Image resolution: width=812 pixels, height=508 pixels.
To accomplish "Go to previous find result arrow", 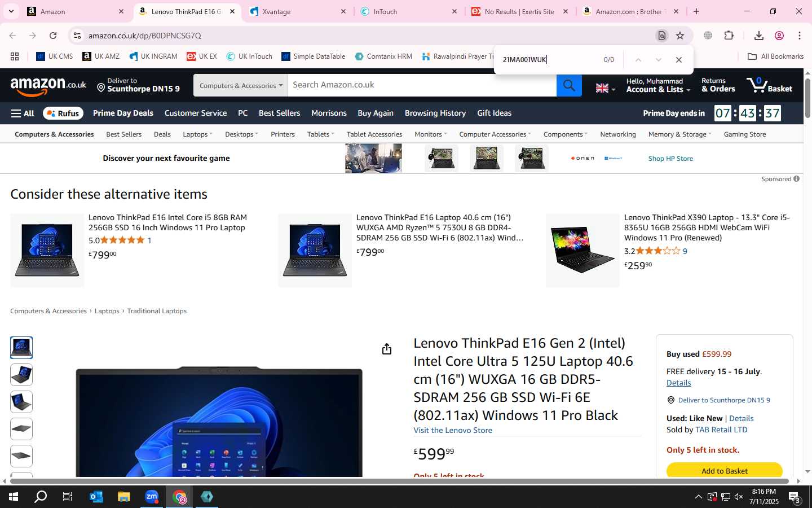I will click(638, 60).
